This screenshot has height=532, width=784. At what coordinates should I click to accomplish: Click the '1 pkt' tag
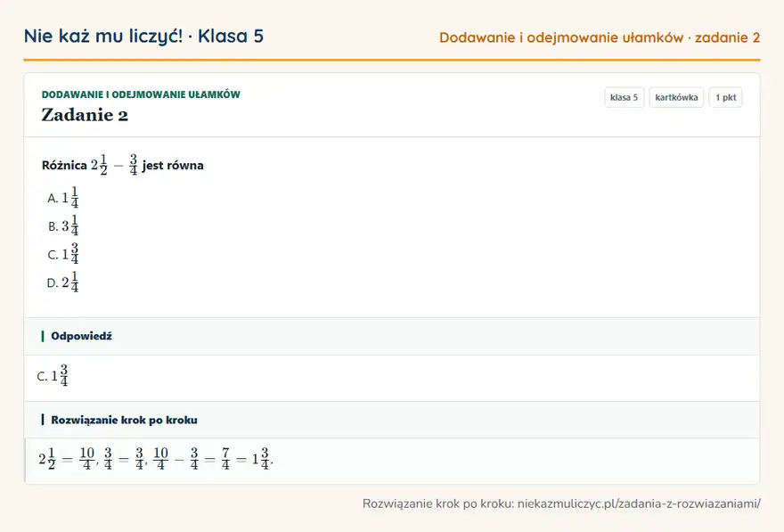pyautogui.click(x=725, y=97)
